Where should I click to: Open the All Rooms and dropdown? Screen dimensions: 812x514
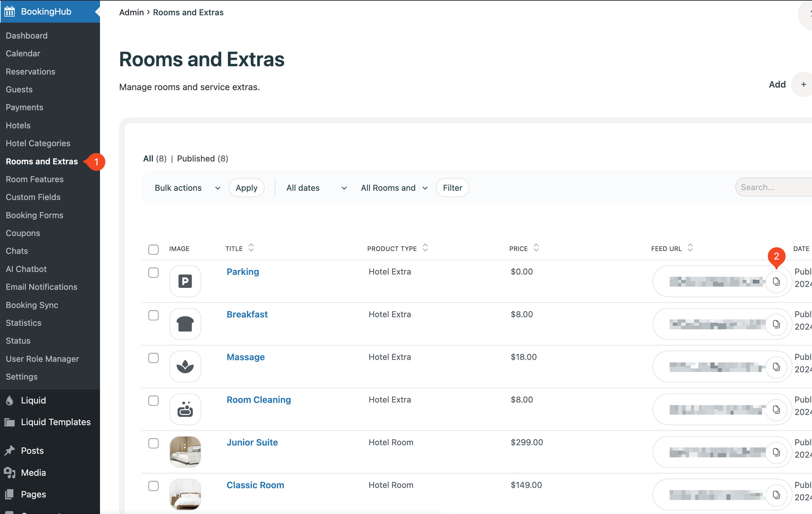click(394, 188)
